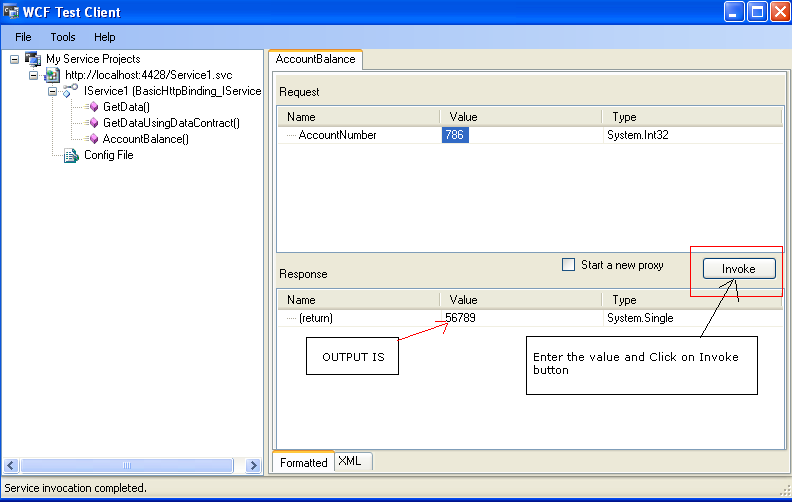Collapse the localhost:4428 Service1.svc node

click(x=33, y=76)
